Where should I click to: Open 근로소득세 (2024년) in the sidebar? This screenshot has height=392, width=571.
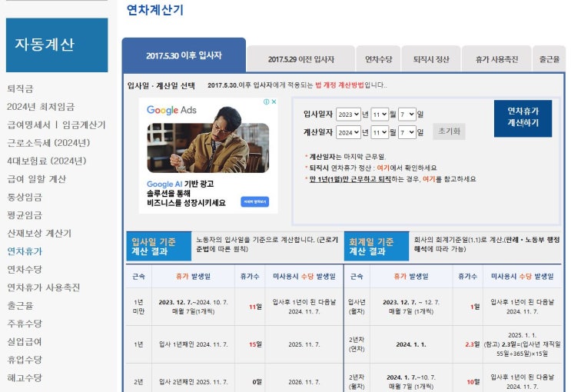click(x=48, y=143)
